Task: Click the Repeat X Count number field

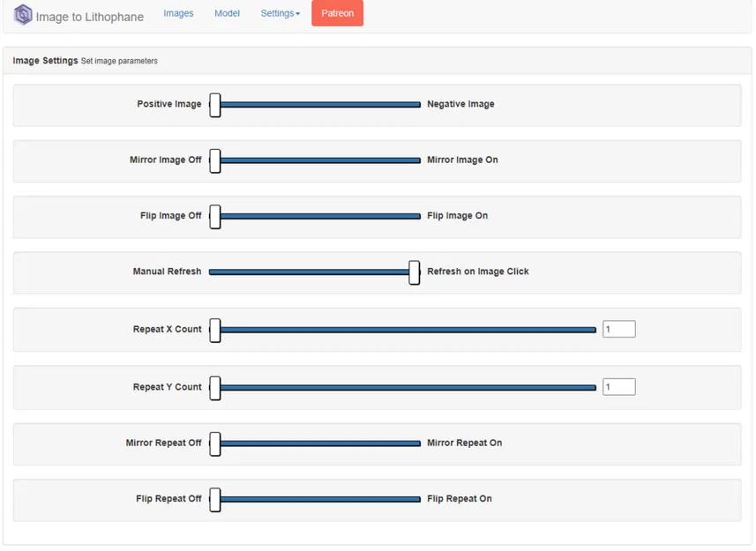Action: [618, 330]
